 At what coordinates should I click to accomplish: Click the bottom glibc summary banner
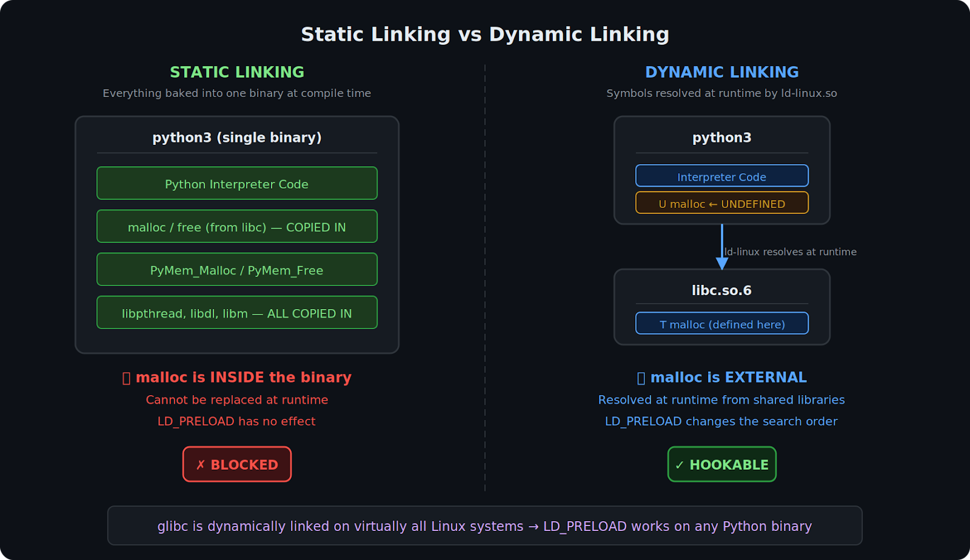484,525
